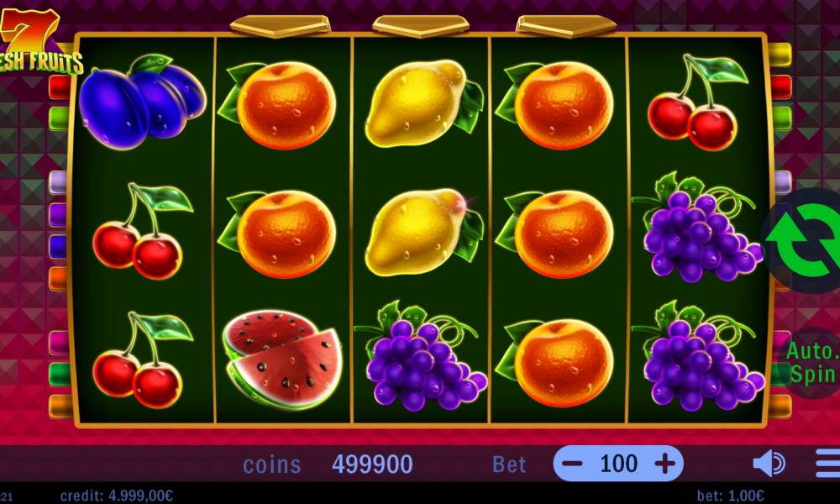Increase the bet with the plus button
The image size is (840, 504).
pos(664,464)
